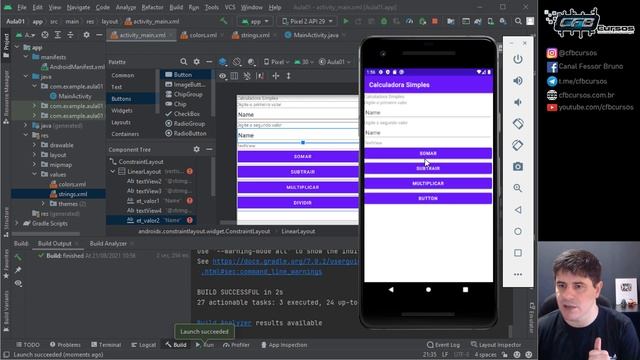Open the Pixel device dropdown in the designer

tap(276, 62)
